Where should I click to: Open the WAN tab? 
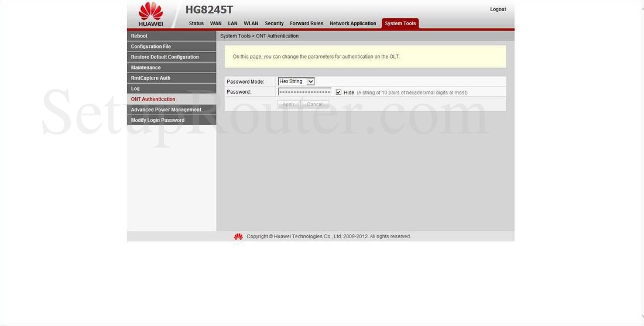pos(215,23)
